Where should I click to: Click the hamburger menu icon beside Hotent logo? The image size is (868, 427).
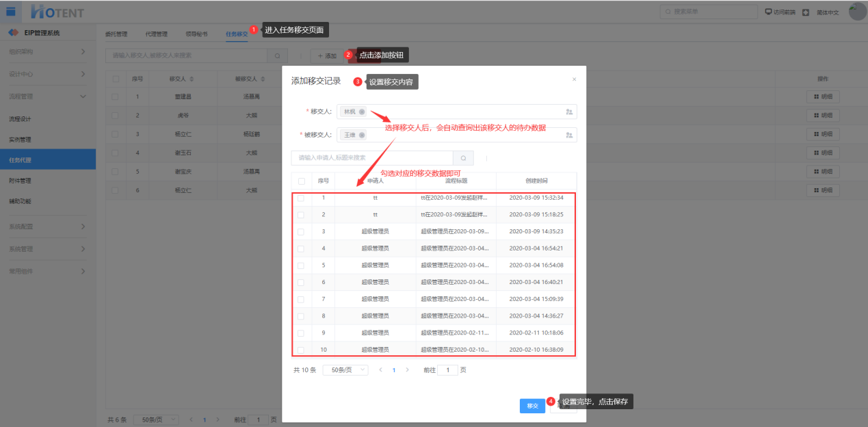11,12
